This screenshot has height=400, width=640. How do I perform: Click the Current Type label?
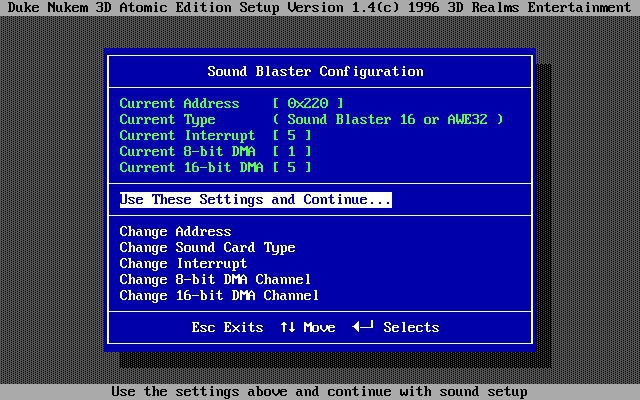pos(167,119)
